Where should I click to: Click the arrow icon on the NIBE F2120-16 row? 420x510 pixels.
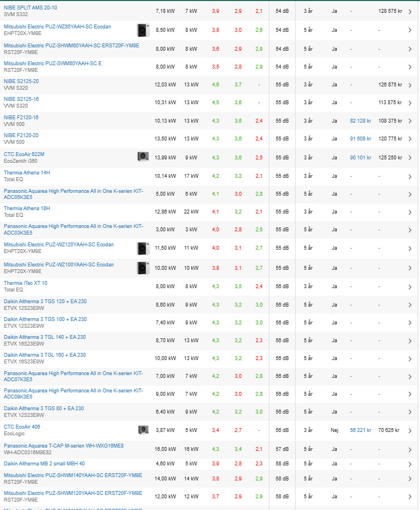tap(409, 121)
